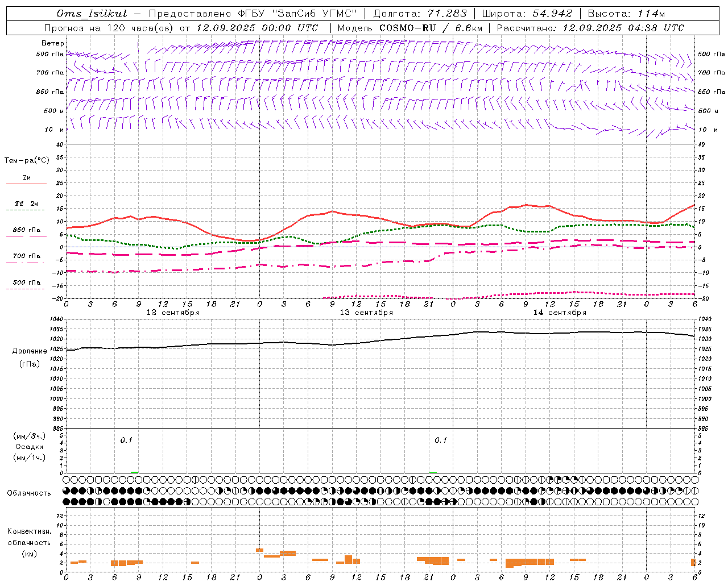Click the 'Td 2м' dew point legend entry
This screenshot has width=728, height=582.
pos(26,203)
